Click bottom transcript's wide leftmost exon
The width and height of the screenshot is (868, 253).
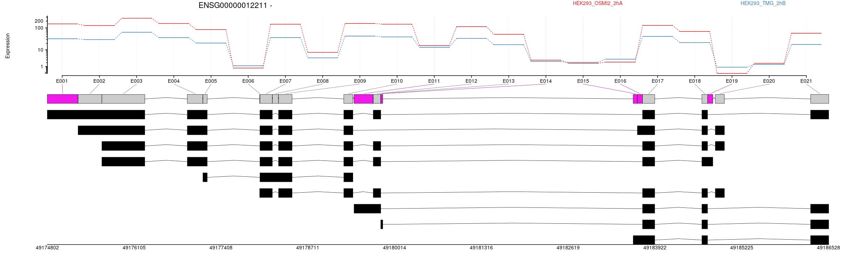[644, 240]
